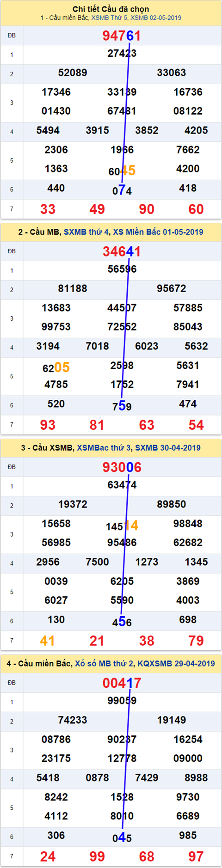Click second prize number 33063
This screenshot has width=222, height=868.
tap(172, 73)
